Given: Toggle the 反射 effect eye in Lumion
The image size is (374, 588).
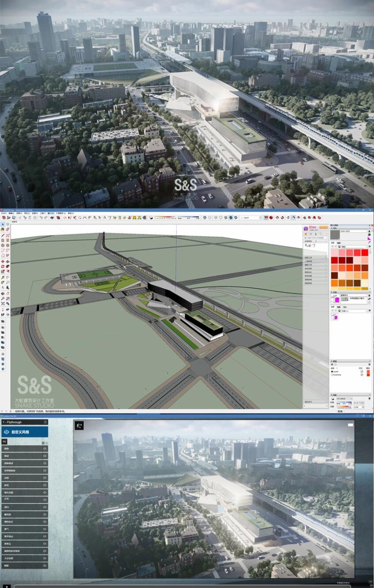Looking at the screenshot, I should pyautogui.click(x=45, y=478).
